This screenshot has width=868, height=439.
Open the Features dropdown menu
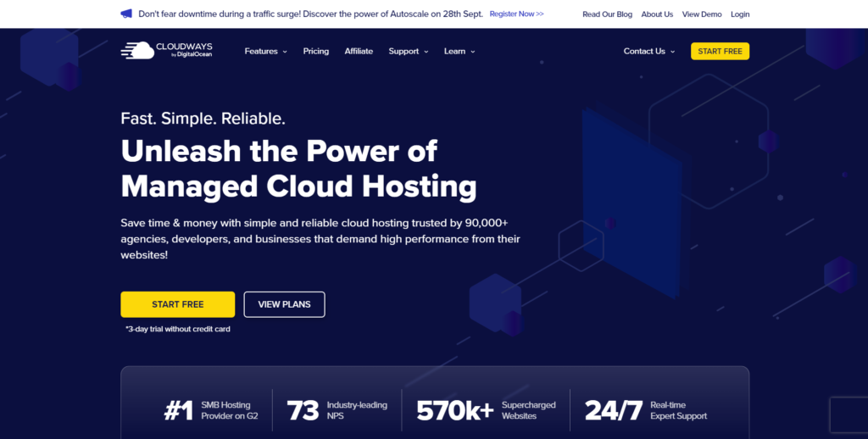265,51
